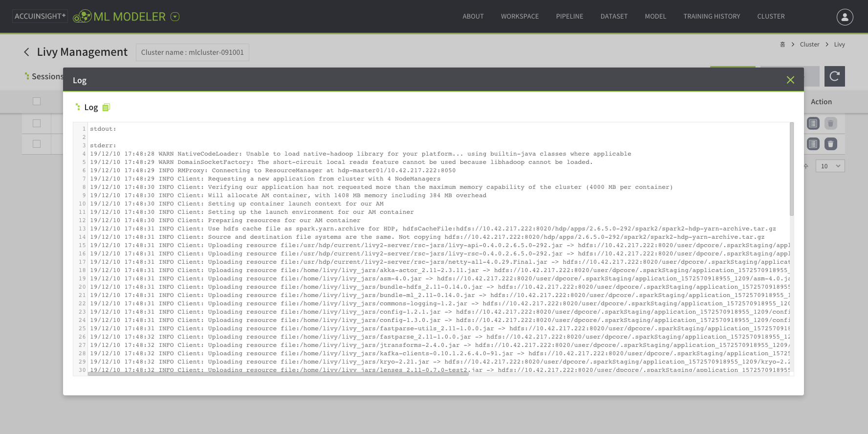868x434 pixels.
Task: Open the MODEL menu
Action: coord(655,16)
